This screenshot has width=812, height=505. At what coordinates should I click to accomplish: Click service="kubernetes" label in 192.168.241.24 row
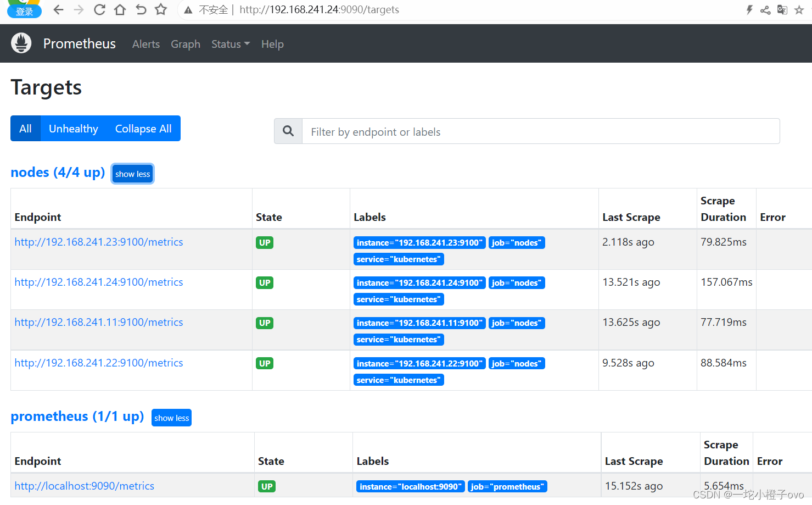pos(399,299)
